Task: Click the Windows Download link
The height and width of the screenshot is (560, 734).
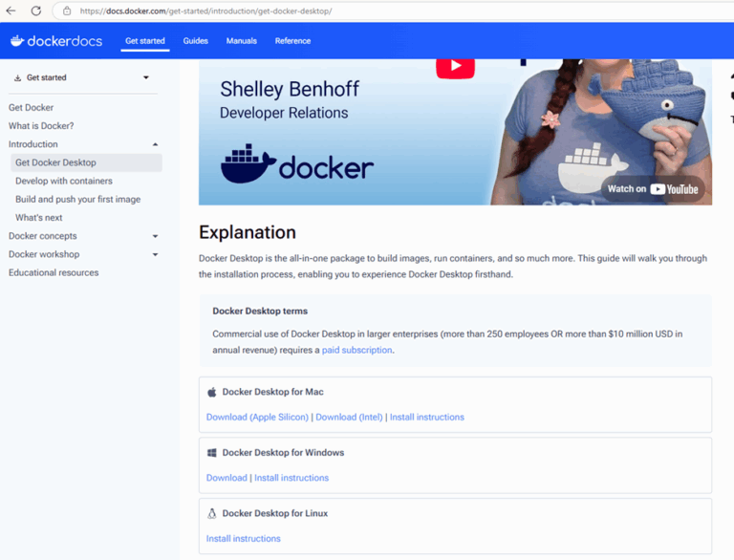Action: click(227, 478)
